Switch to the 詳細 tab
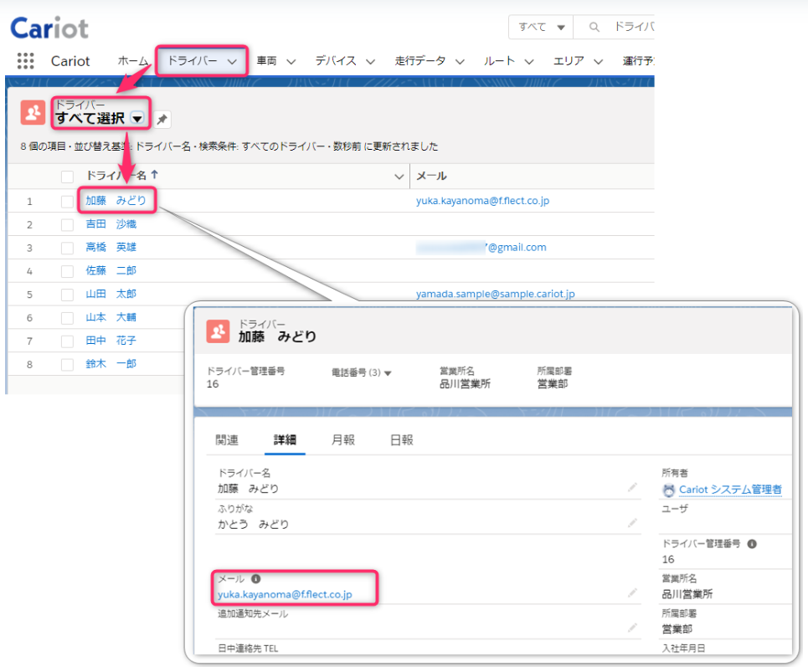Screen dimensions: 808x672 285,440
